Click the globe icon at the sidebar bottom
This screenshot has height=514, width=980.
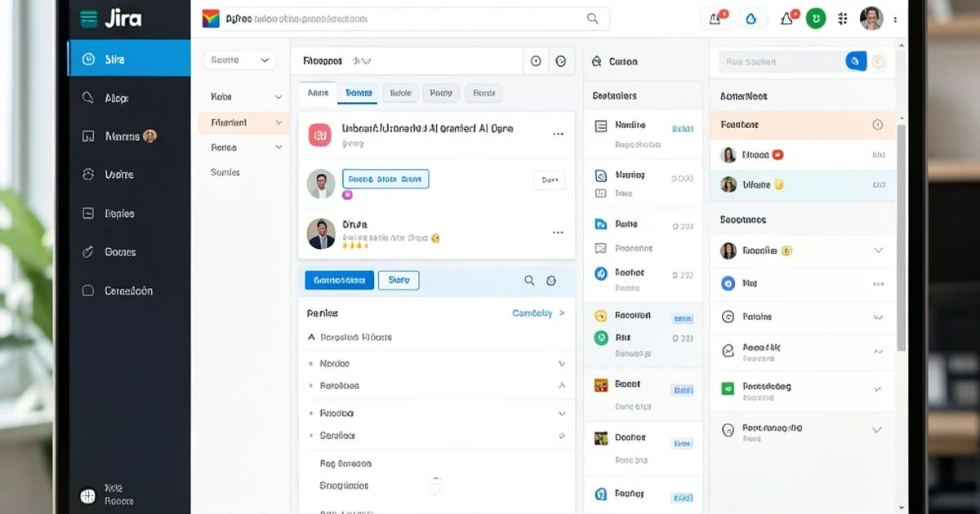87,495
